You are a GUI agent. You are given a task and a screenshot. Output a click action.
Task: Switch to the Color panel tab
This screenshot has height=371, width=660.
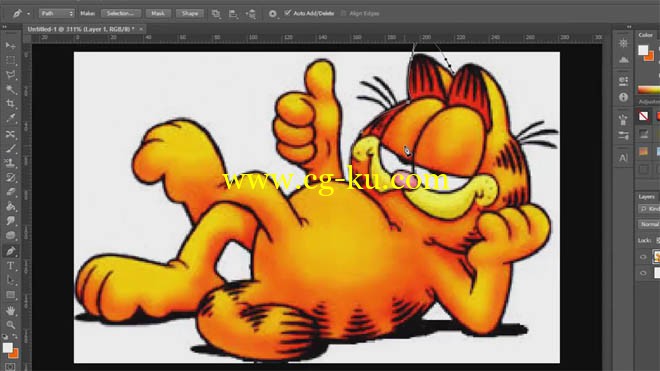[x=645, y=35]
